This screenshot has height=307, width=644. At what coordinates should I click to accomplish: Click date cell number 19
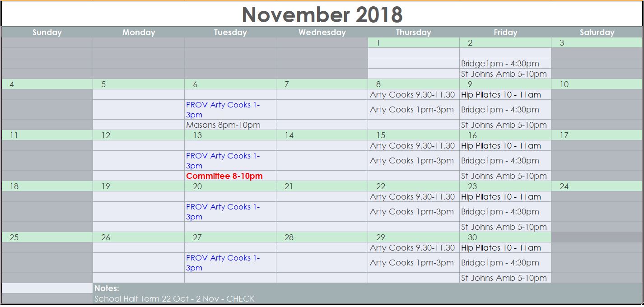(x=139, y=186)
